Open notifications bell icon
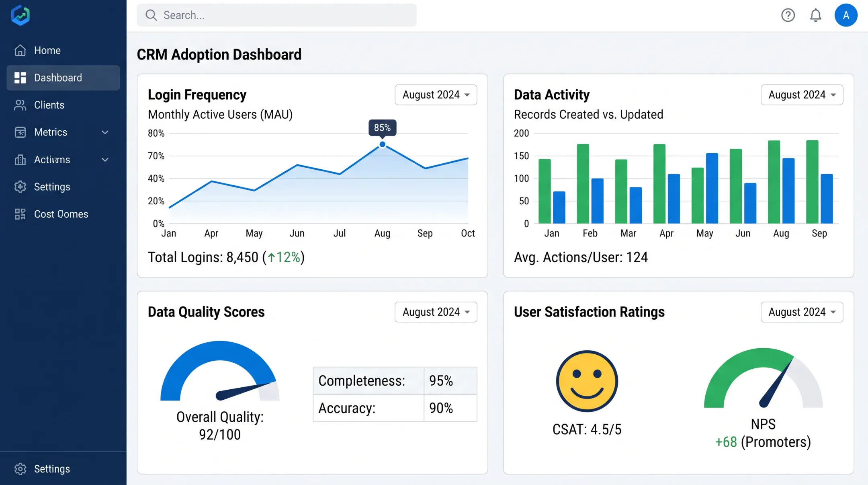Image resolution: width=868 pixels, height=485 pixels. [815, 15]
